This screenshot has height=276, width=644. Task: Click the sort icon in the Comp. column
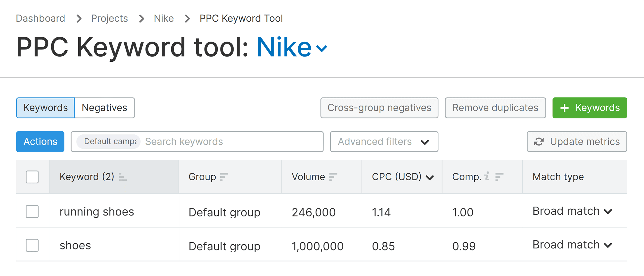pyautogui.click(x=499, y=177)
